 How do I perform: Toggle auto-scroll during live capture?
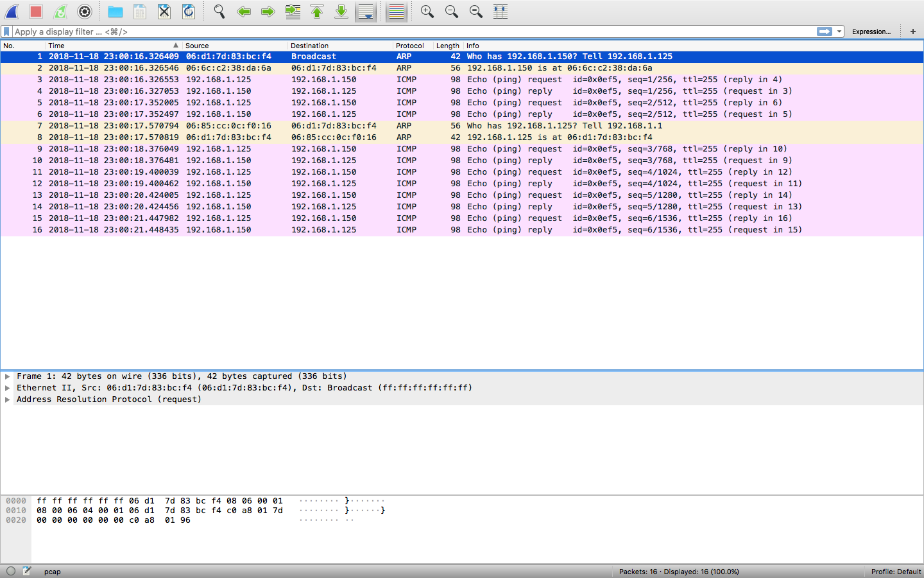tap(366, 11)
